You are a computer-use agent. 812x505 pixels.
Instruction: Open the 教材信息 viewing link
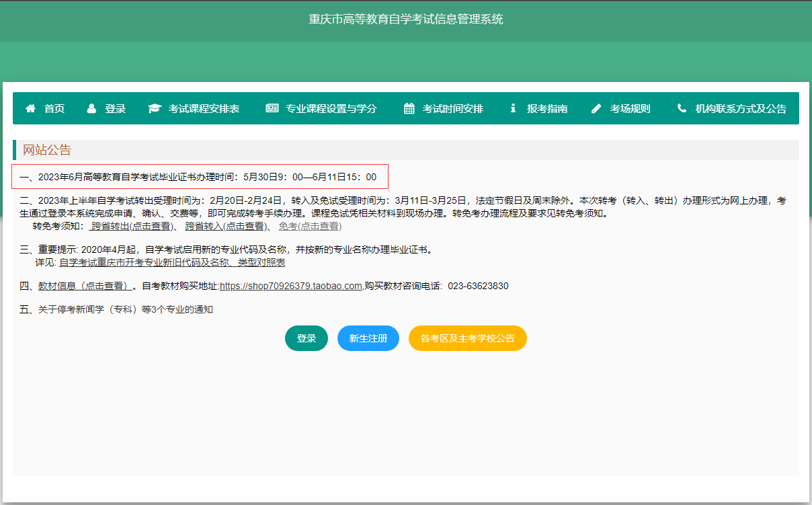tap(85, 285)
